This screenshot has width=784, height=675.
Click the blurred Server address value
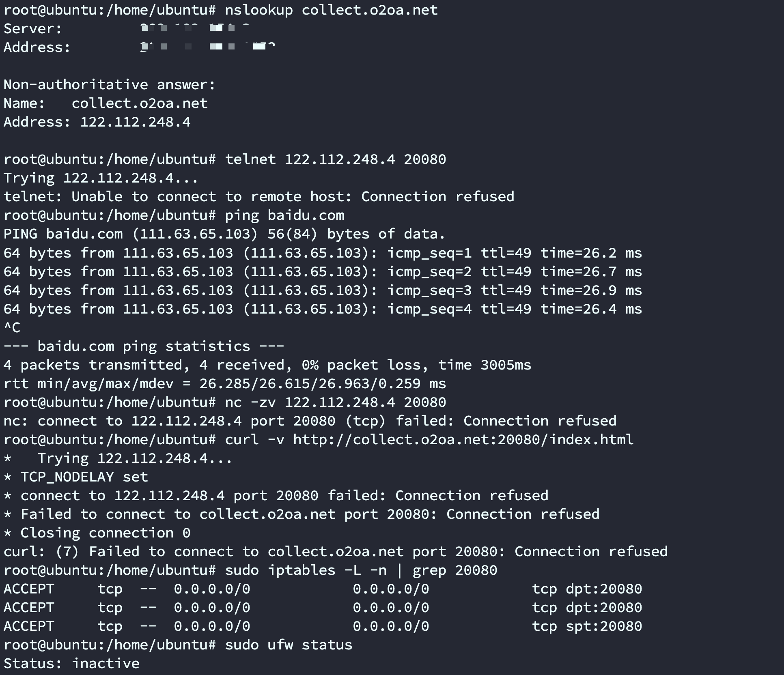pyautogui.click(x=195, y=28)
